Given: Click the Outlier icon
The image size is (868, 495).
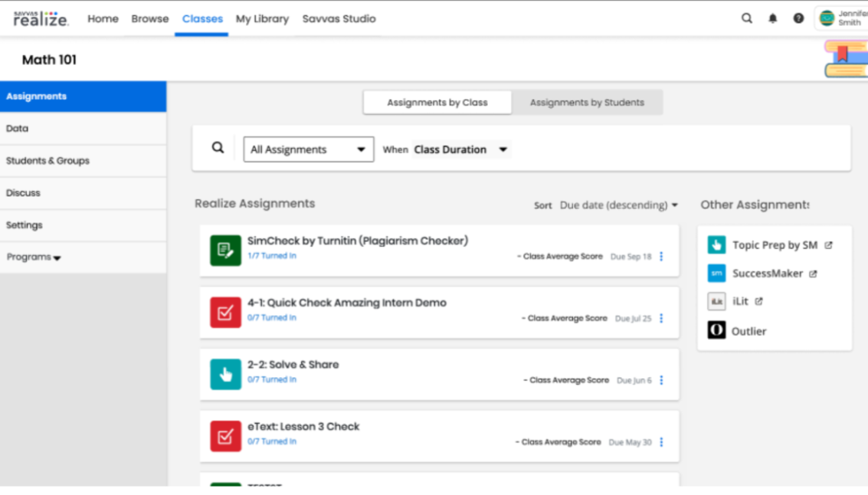Looking at the screenshot, I should pyautogui.click(x=716, y=330).
